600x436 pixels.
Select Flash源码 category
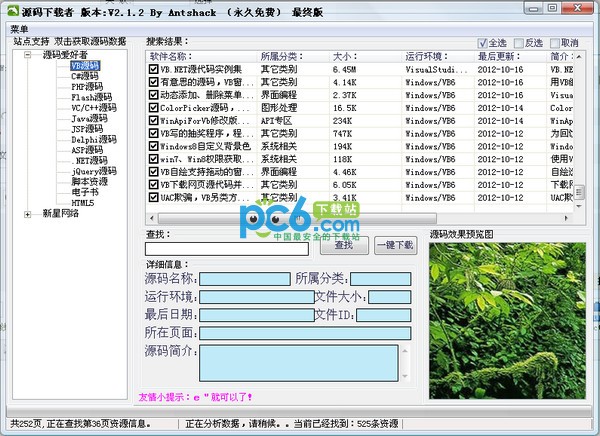coord(91,97)
